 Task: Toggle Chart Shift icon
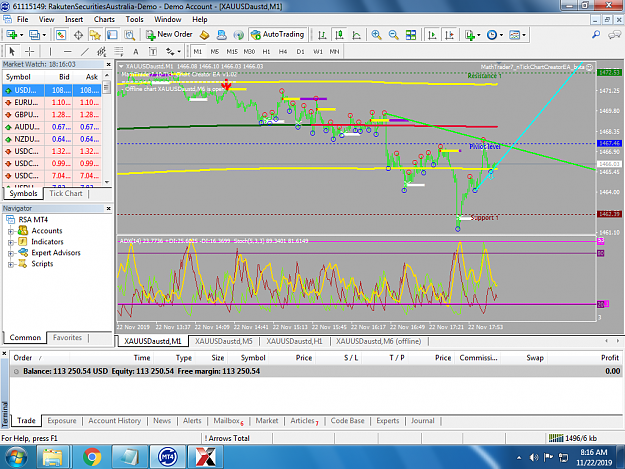coord(450,35)
